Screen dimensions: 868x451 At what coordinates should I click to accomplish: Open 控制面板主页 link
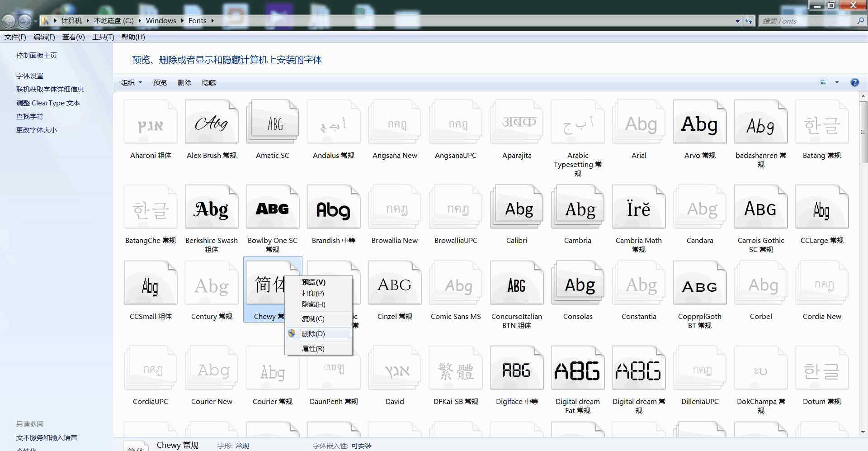tap(37, 55)
